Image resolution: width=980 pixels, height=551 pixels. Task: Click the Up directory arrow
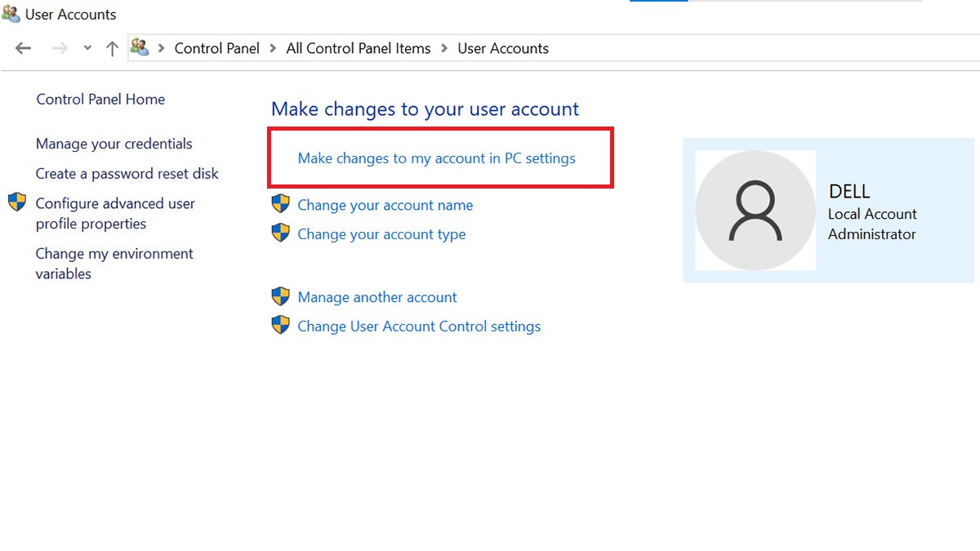pyautogui.click(x=113, y=49)
